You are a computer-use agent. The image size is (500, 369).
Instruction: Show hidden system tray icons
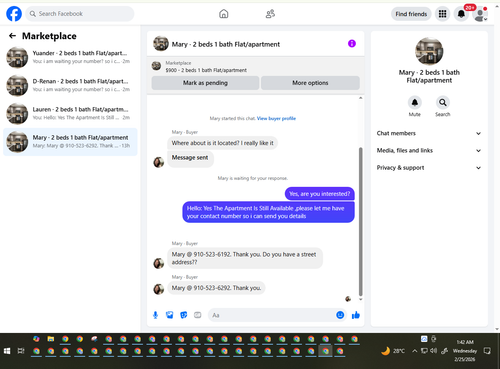click(x=414, y=351)
